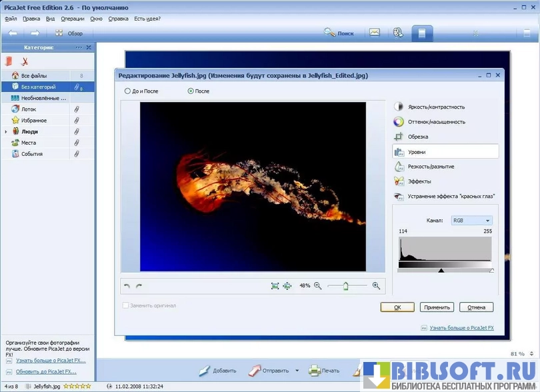Select the 'После' radio button

coord(191,91)
